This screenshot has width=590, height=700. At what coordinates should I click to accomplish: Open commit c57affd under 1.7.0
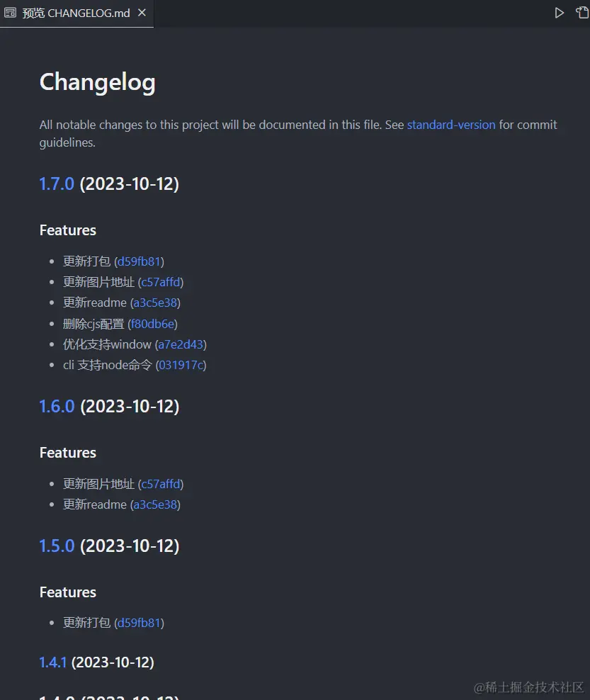(161, 282)
